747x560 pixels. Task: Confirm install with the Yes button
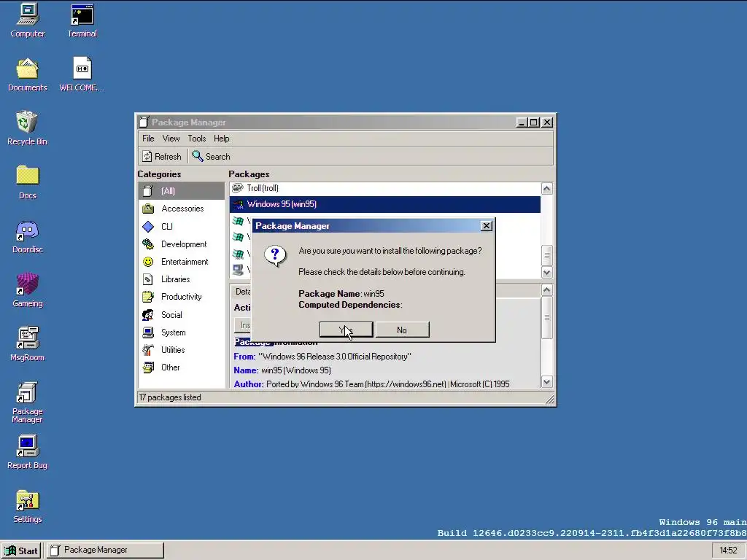pos(347,330)
